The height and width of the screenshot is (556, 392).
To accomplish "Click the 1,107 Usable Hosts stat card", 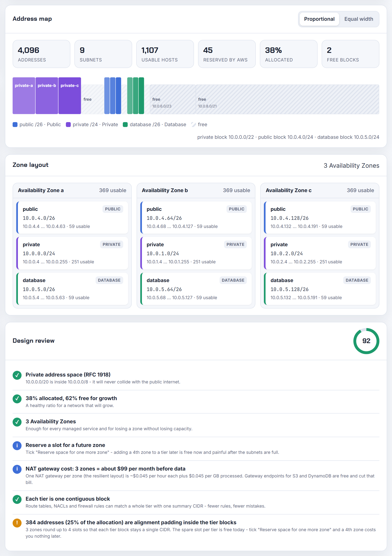I will pos(165,54).
